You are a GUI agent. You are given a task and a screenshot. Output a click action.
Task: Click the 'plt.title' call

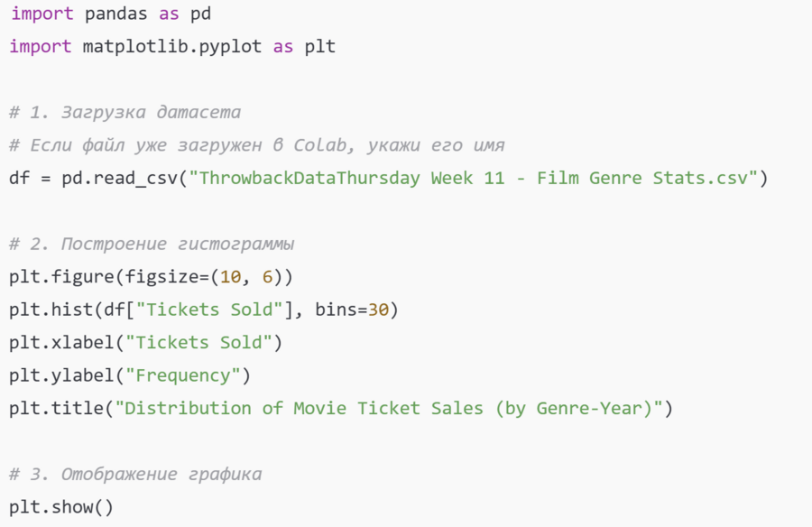(56, 408)
